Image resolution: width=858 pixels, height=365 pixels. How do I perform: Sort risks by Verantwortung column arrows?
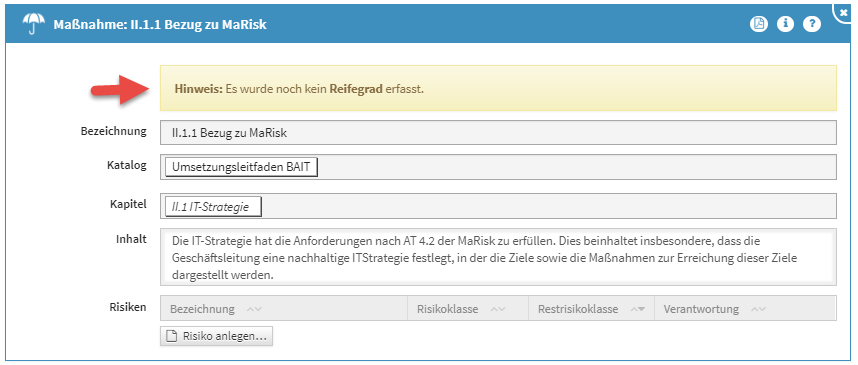click(x=758, y=309)
